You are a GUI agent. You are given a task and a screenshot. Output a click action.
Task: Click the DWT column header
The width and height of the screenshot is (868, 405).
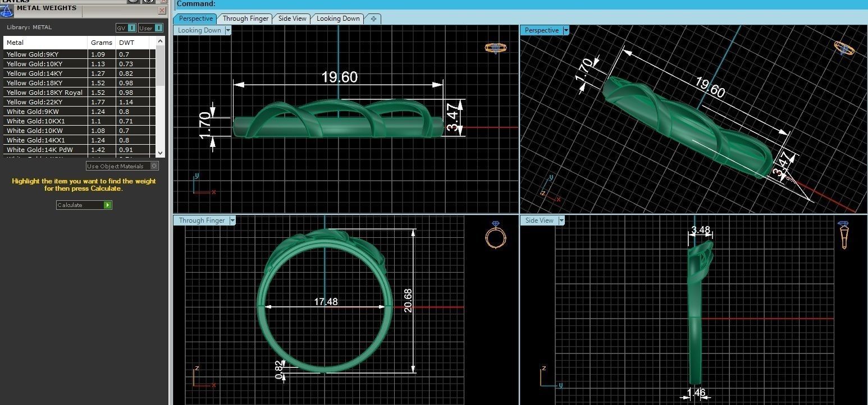pyautogui.click(x=133, y=43)
